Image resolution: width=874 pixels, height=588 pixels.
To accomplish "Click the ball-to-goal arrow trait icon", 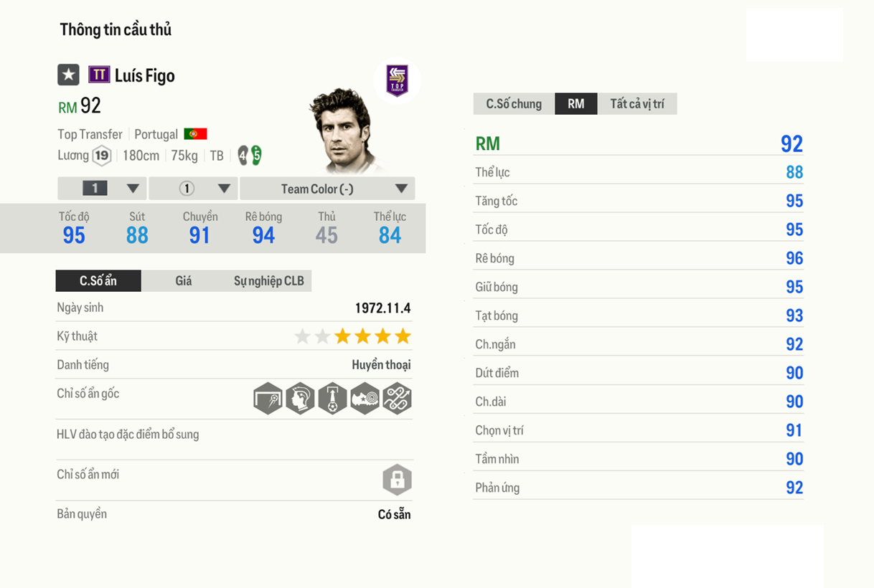I will pyautogui.click(x=332, y=399).
